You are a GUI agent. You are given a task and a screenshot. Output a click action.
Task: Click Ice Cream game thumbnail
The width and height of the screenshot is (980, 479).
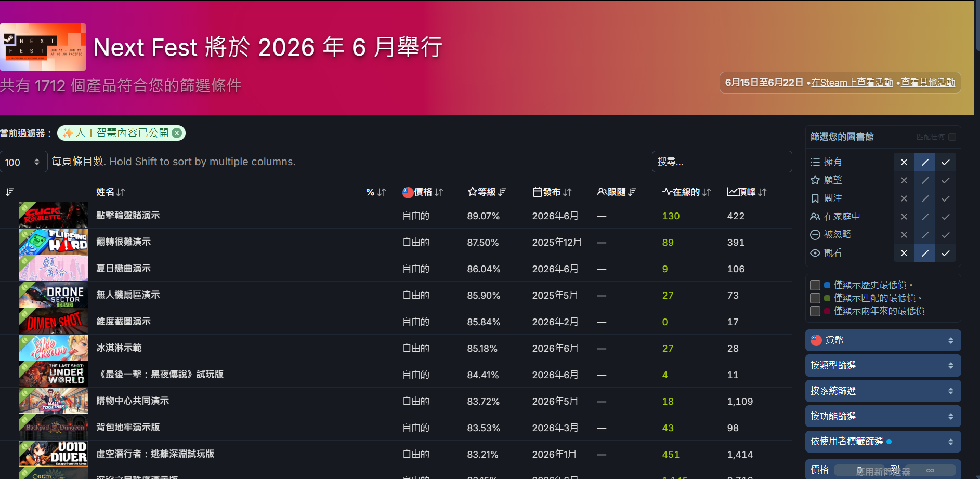54,348
